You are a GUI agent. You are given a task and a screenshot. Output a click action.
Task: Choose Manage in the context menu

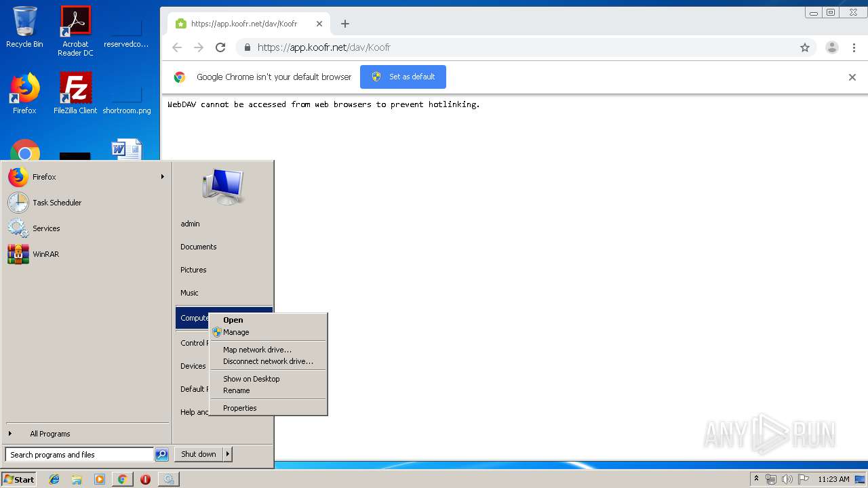pyautogui.click(x=268, y=332)
